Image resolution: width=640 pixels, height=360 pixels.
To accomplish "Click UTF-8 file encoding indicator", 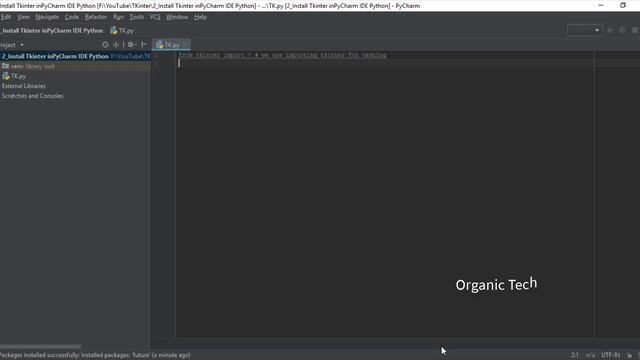I will (x=610, y=355).
